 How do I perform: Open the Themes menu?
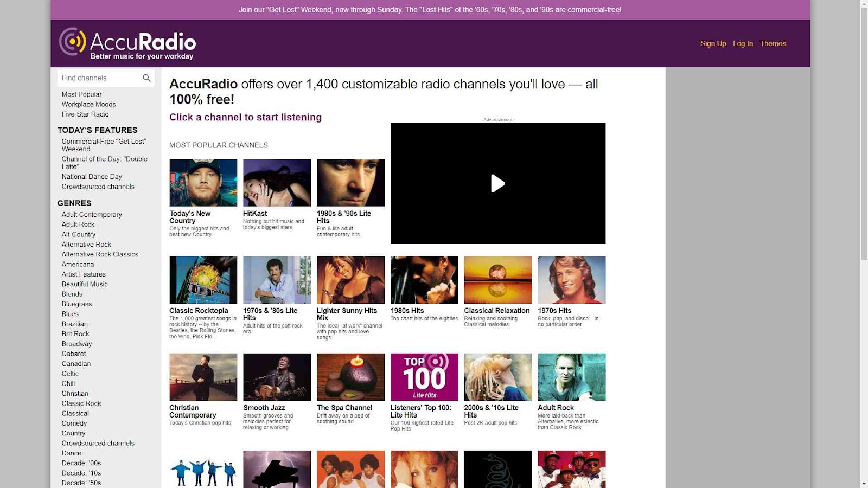tap(773, 43)
